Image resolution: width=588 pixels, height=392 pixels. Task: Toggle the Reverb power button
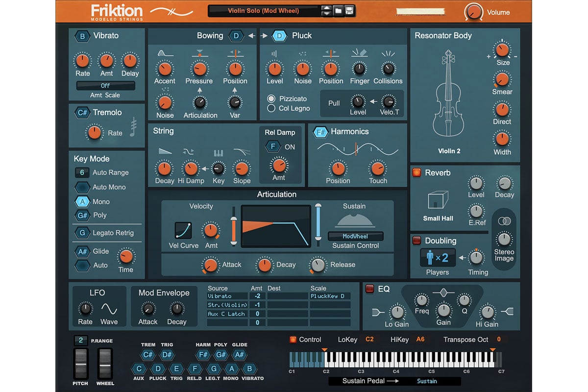(416, 172)
